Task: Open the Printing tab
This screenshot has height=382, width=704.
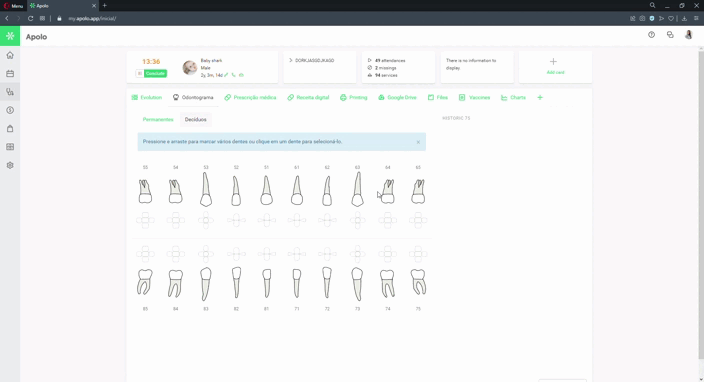Action: click(353, 97)
